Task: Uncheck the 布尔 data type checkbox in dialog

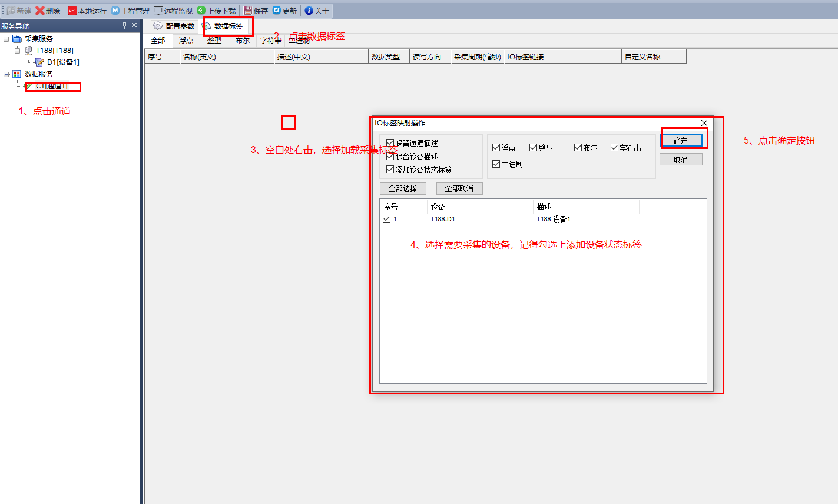Action: [x=578, y=148]
